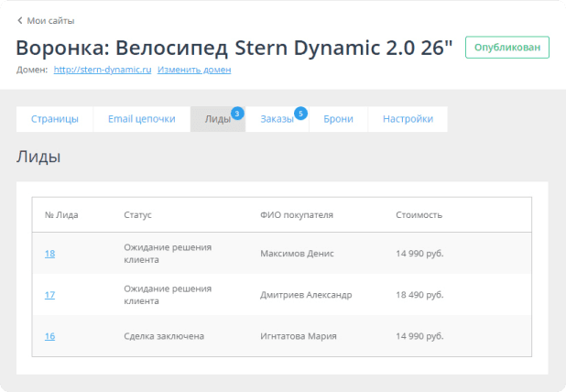Switch to the Настройки tab
The height and width of the screenshot is (392, 566).
coord(408,120)
